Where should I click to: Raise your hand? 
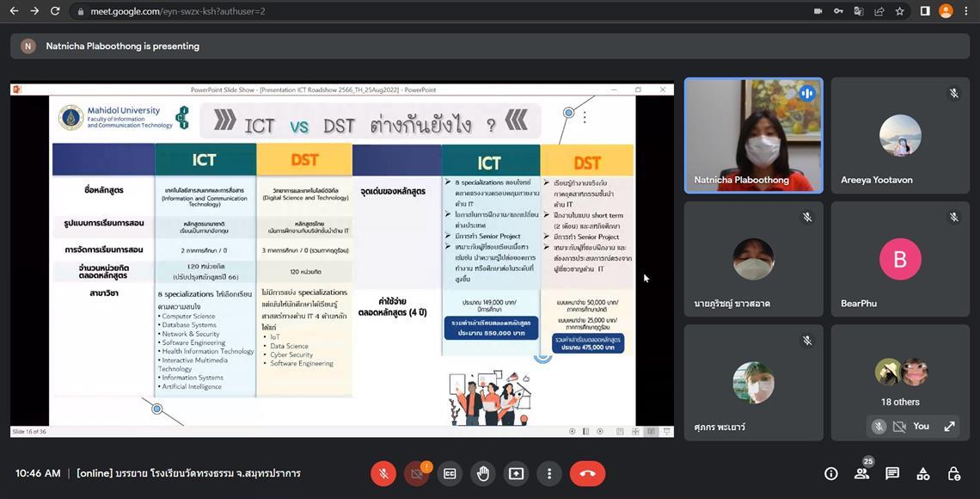point(483,473)
